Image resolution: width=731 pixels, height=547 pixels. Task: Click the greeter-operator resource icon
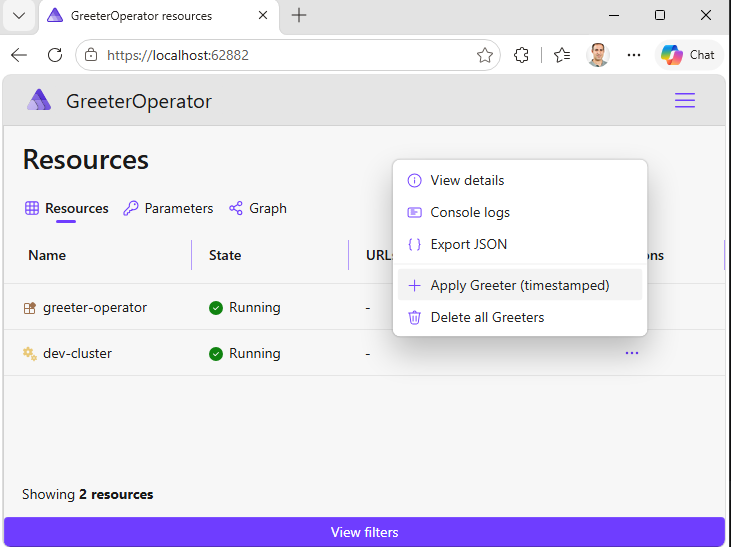click(30, 308)
